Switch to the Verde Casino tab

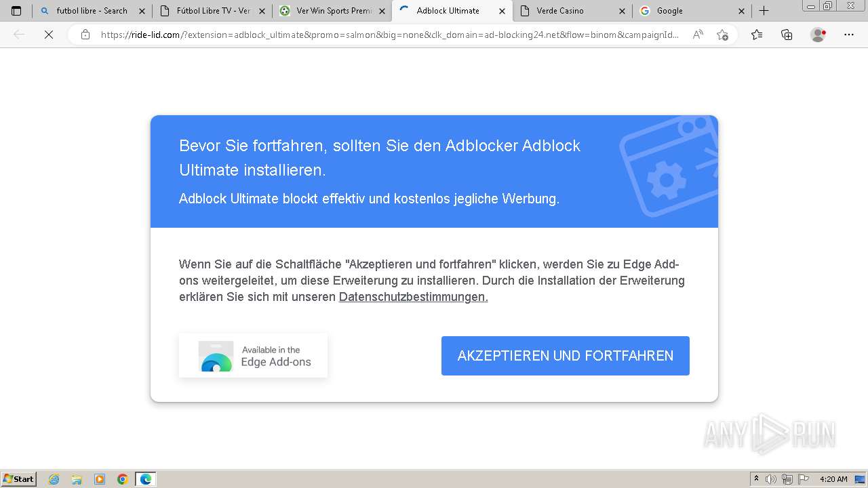[x=572, y=11]
